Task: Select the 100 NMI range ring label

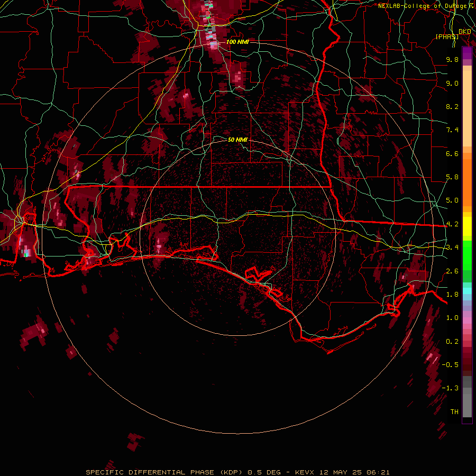Action: pos(237,42)
